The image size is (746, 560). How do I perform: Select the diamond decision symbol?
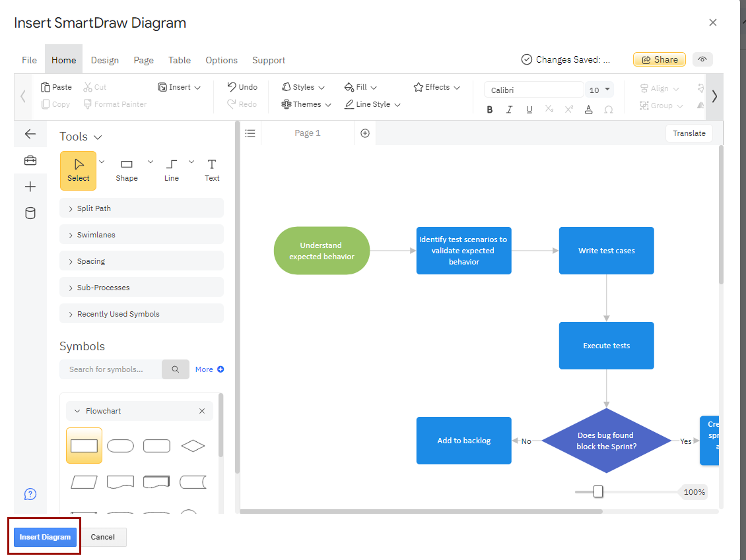pyautogui.click(x=193, y=446)
